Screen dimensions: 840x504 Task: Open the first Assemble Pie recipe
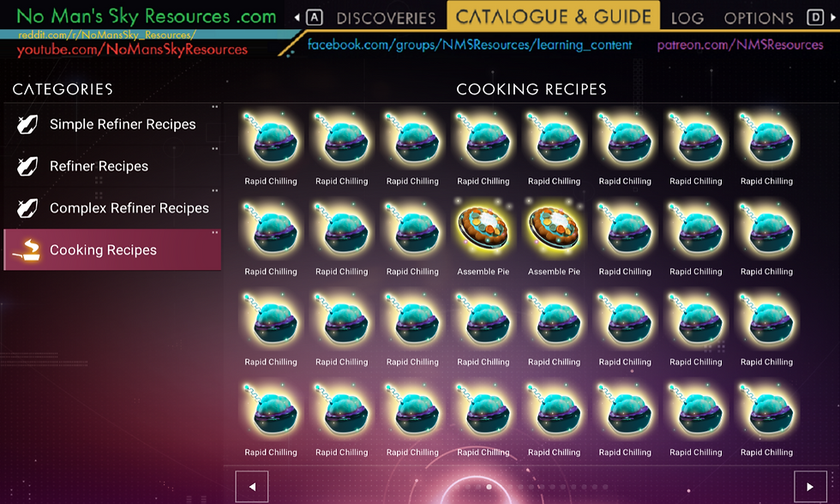pyautogui.click(x=483, y=228)
